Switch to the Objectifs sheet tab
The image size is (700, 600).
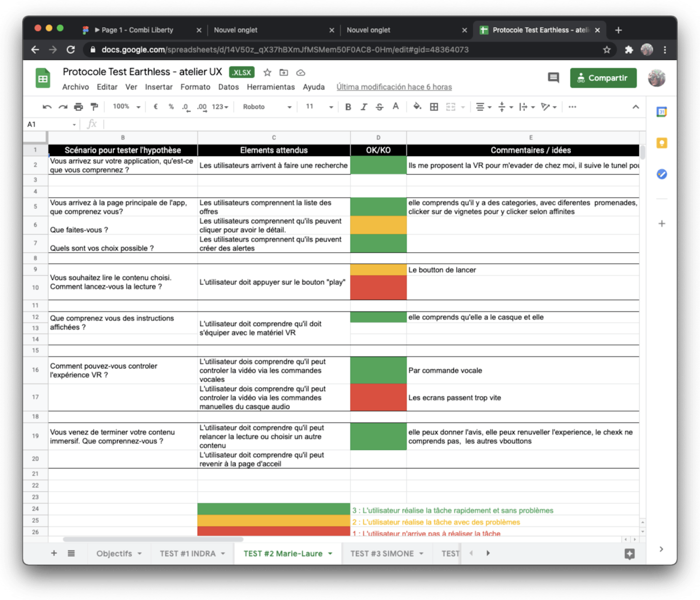114,553
